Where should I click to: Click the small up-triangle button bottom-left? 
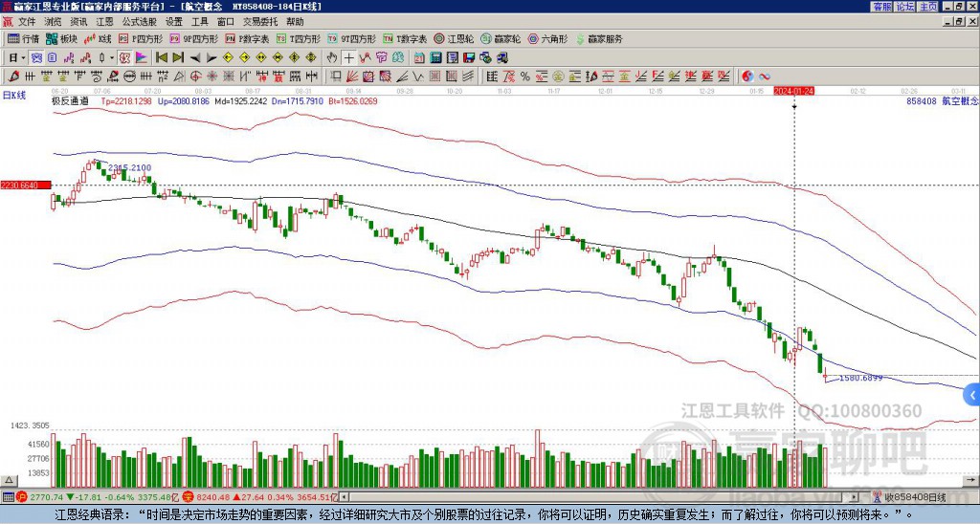click(9, 480)
